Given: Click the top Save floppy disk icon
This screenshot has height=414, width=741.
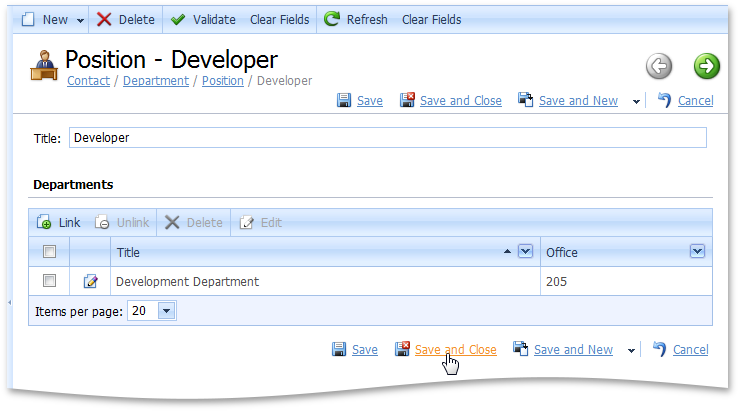Looking at the screenshot, I should 344,100.
